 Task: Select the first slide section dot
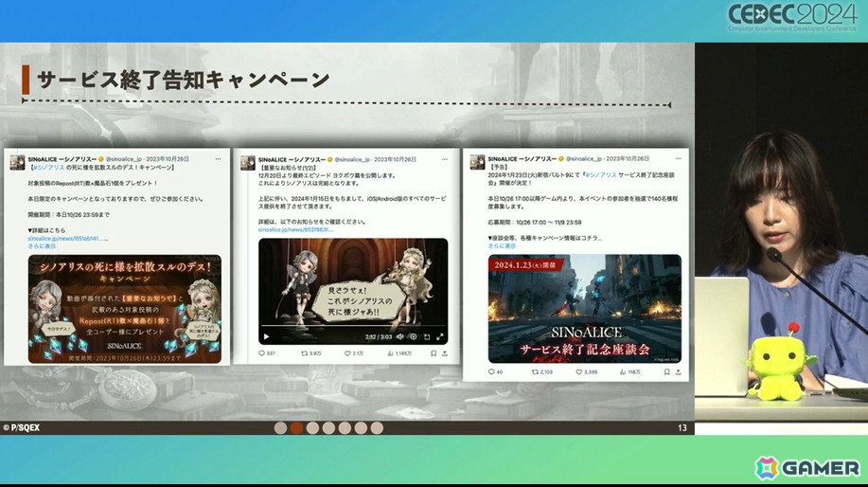tap(281, 427)
